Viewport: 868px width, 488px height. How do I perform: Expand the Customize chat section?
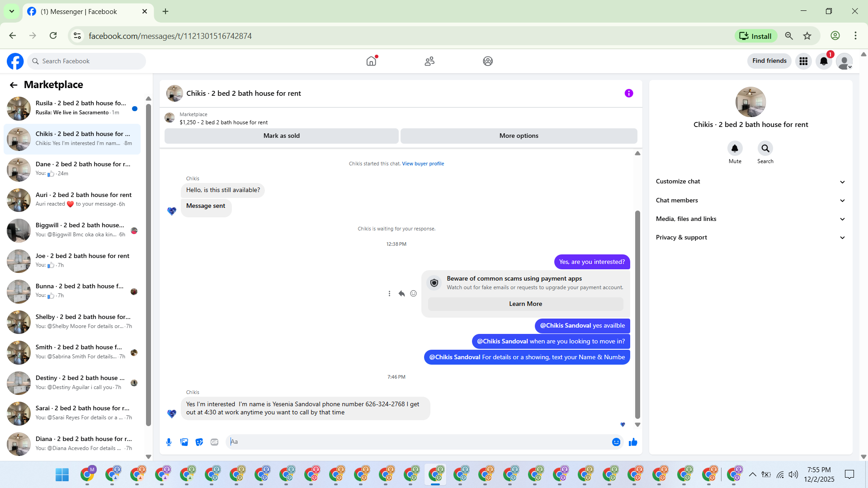coord(750,182)
